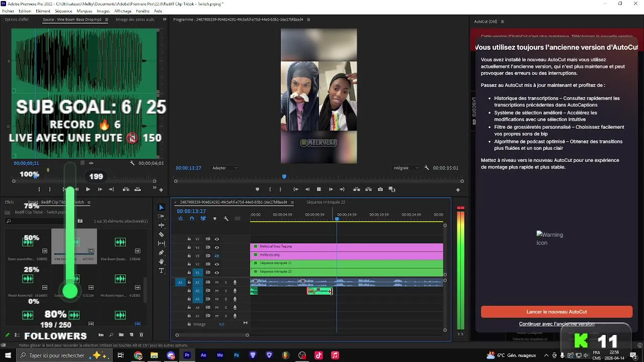Click the Insert button in Source monitor
Viewport: 644px width, 362px height.
[x=126, y=190]
